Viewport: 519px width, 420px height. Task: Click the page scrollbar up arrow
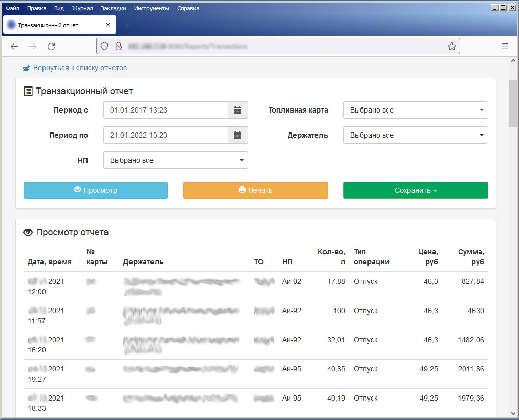point(513,61)
